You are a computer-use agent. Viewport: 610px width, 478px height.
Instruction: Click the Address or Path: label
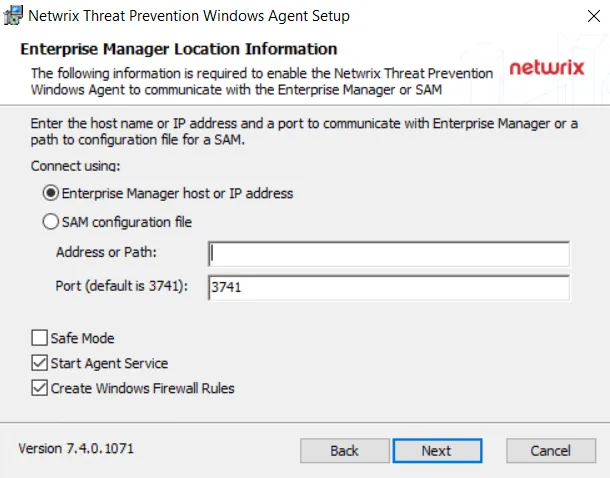(106, 252)
